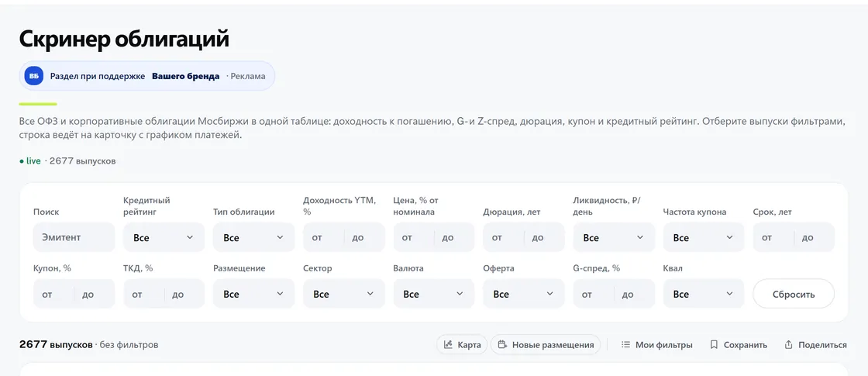
Task: Expand the Кредитный рейтинг dropdown
Action: pos(164,237)
